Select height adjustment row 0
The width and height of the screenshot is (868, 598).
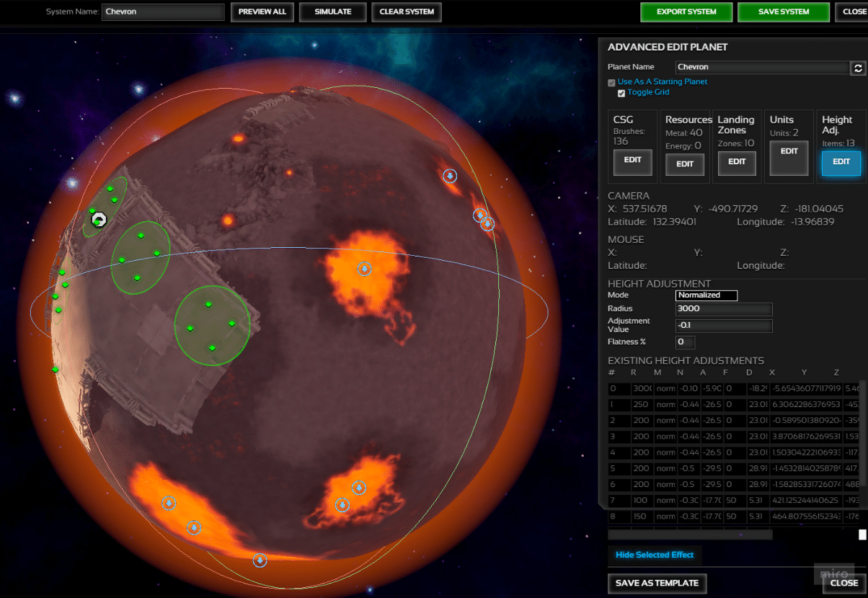pos(734,389)
